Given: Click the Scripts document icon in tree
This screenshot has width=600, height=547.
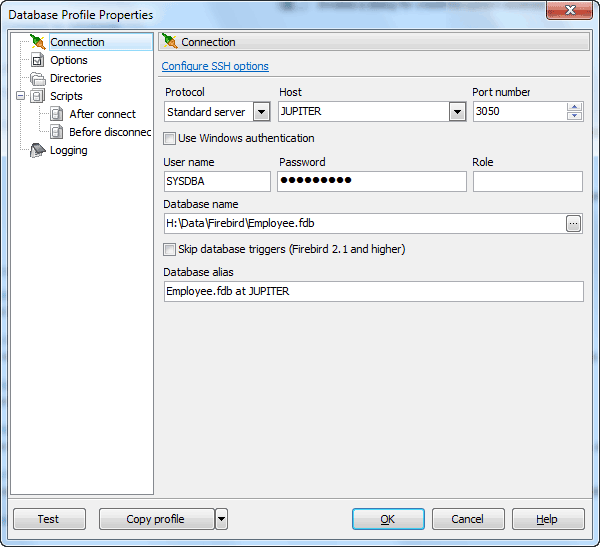Looking at the screenshot, I should 38,96.
